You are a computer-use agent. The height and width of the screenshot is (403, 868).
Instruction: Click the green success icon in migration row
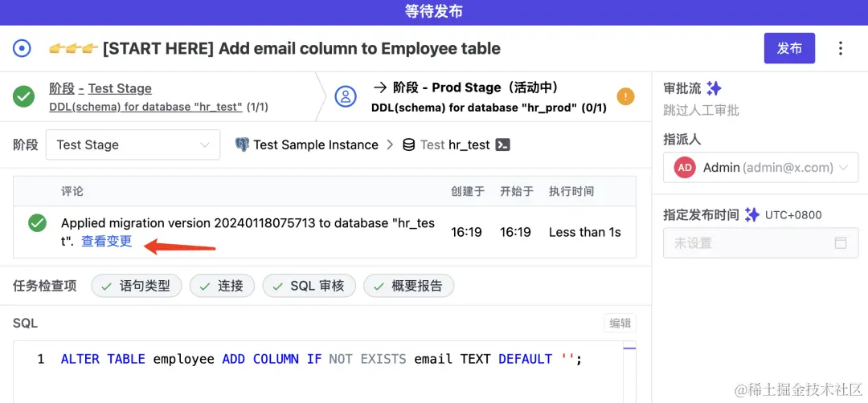pos(37,223)
